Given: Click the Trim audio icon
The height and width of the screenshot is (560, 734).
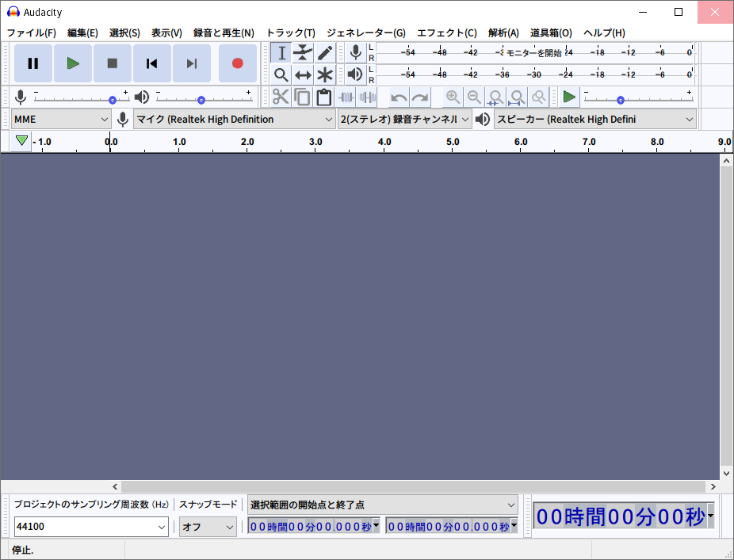Looking at the screenshot, I should point(346,97).
